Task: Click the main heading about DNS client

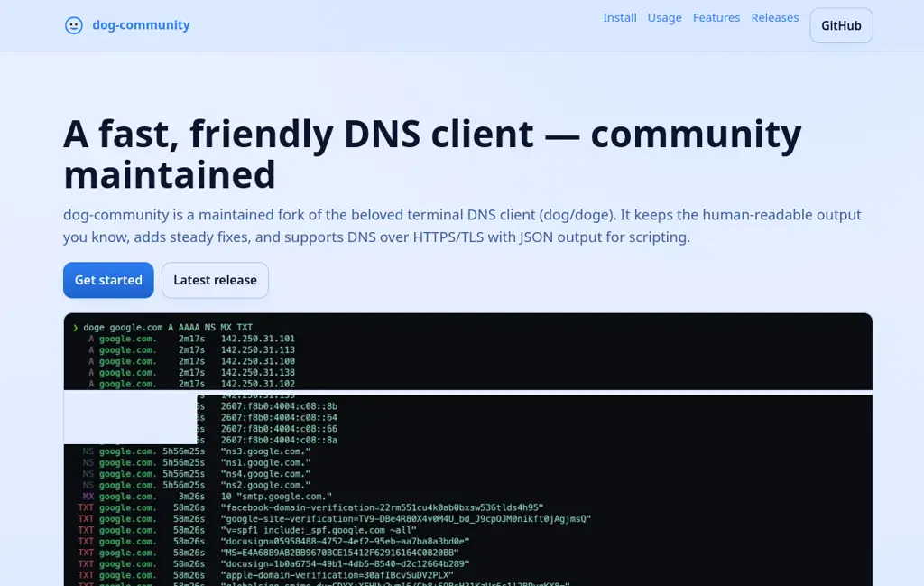Action: 432,153
